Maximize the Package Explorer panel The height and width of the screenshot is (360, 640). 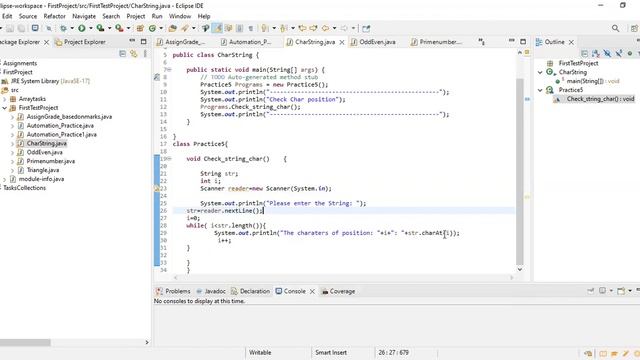143,42
